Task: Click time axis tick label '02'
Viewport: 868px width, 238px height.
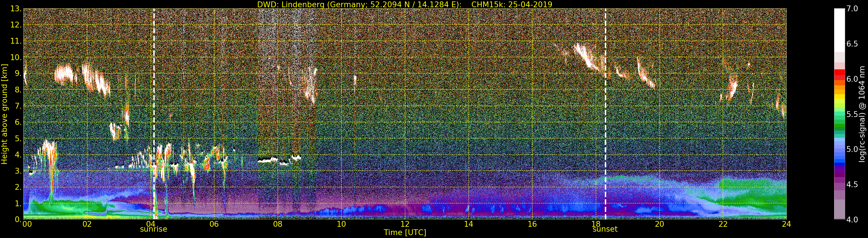Action: 87,224
